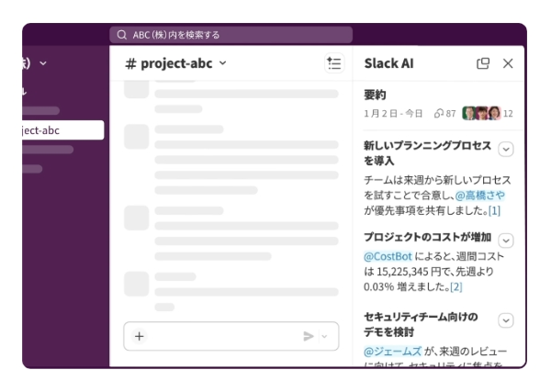This screenshot has height=392, width=551.
Task: Collapse the プロジェクトのコストが増加 section chevron
Action: coord(506,241)
